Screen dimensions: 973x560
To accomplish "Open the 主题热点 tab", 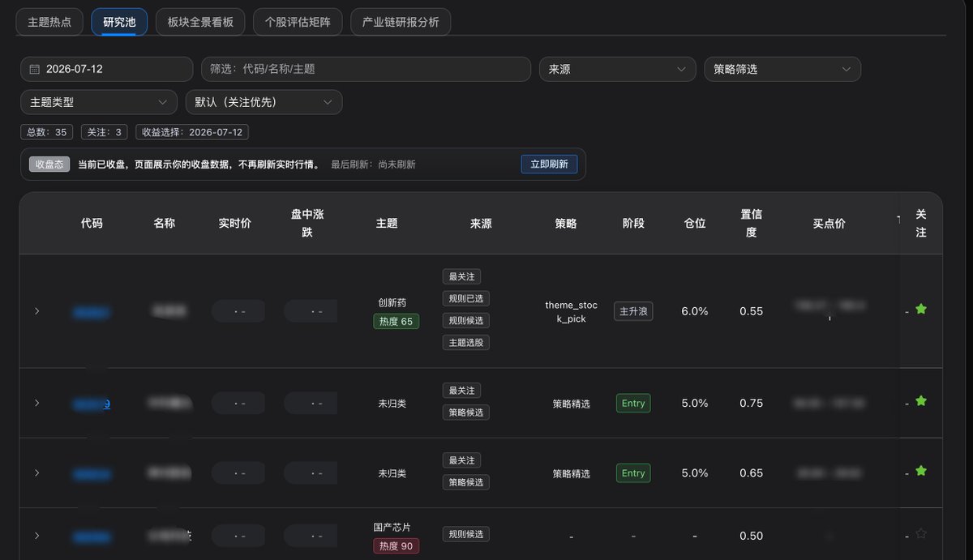I will [x=49, y=22].
